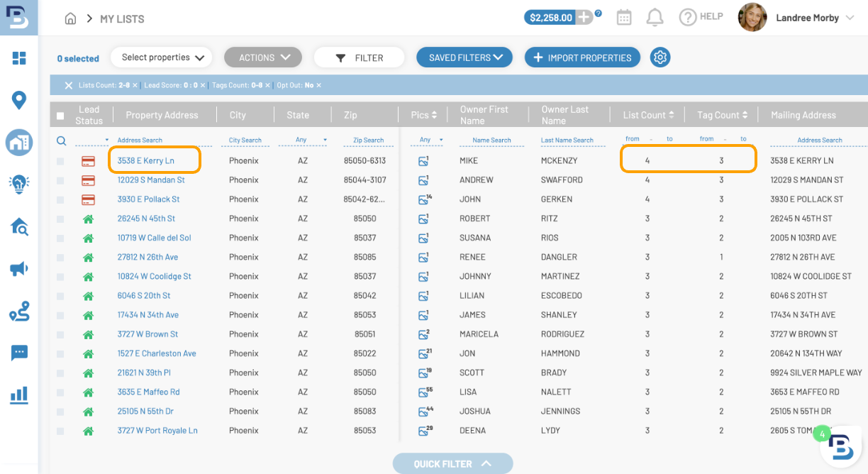868x474 pixels.
Task: Click lead status house icon for 26245 N 45th St
Action: click(x=89, y=219)
